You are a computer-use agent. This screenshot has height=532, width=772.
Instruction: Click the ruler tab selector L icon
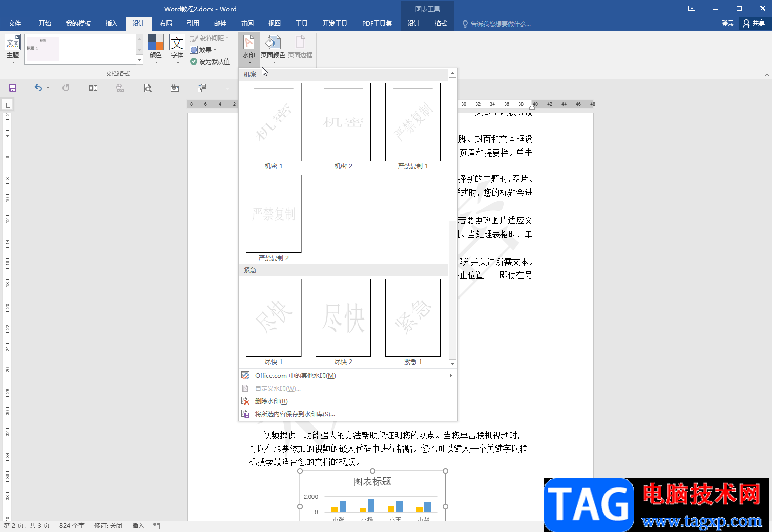point(7,105)
